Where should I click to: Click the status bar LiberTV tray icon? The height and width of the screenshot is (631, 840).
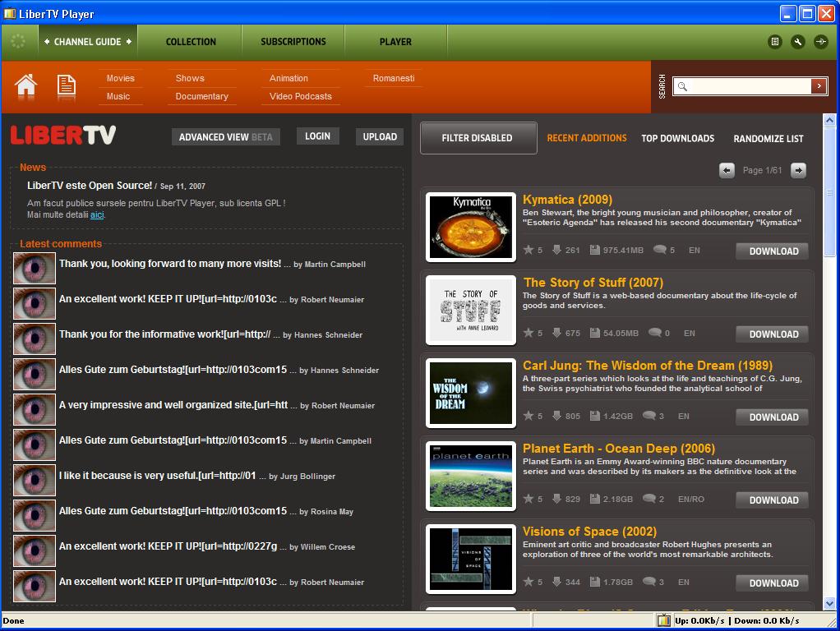pos(664,620)
